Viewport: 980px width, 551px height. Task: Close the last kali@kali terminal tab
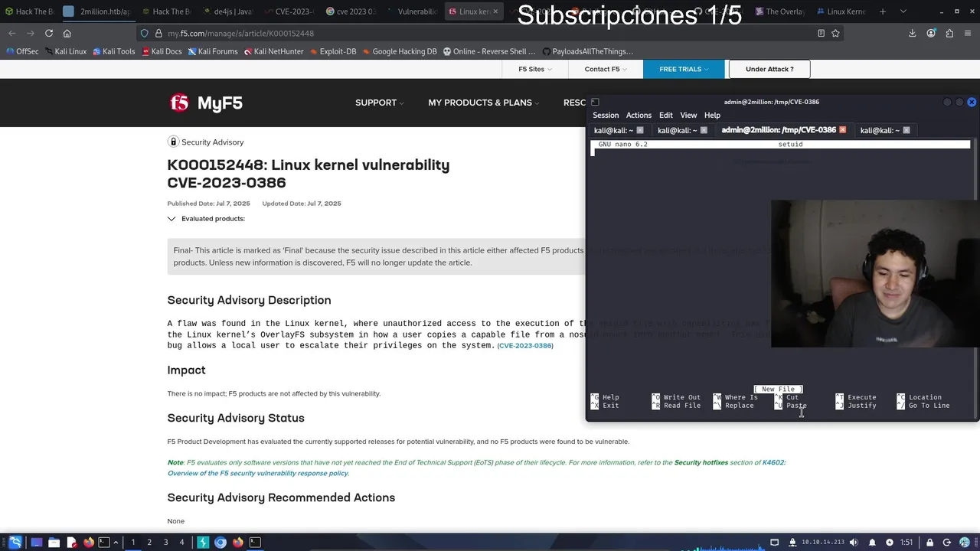[906, 130]
